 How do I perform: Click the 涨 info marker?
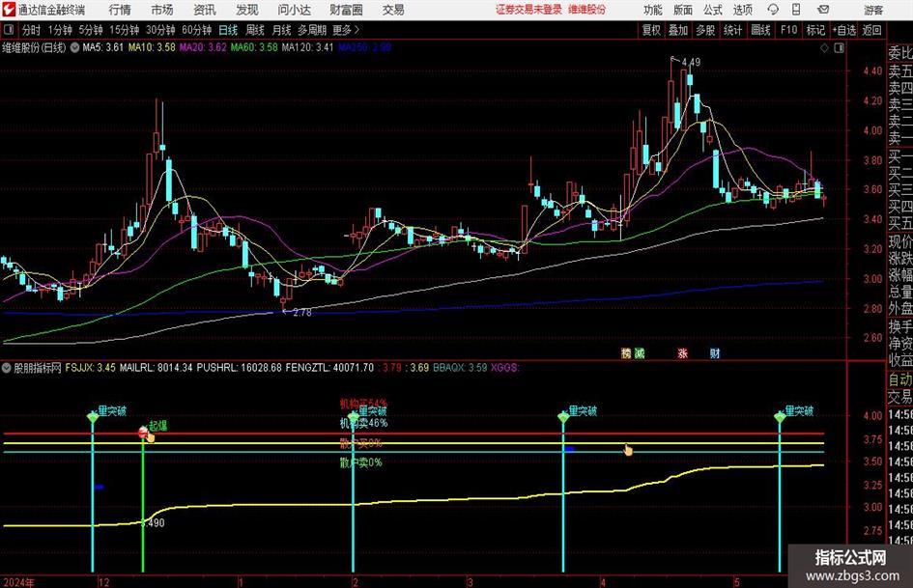coord(682,352)
